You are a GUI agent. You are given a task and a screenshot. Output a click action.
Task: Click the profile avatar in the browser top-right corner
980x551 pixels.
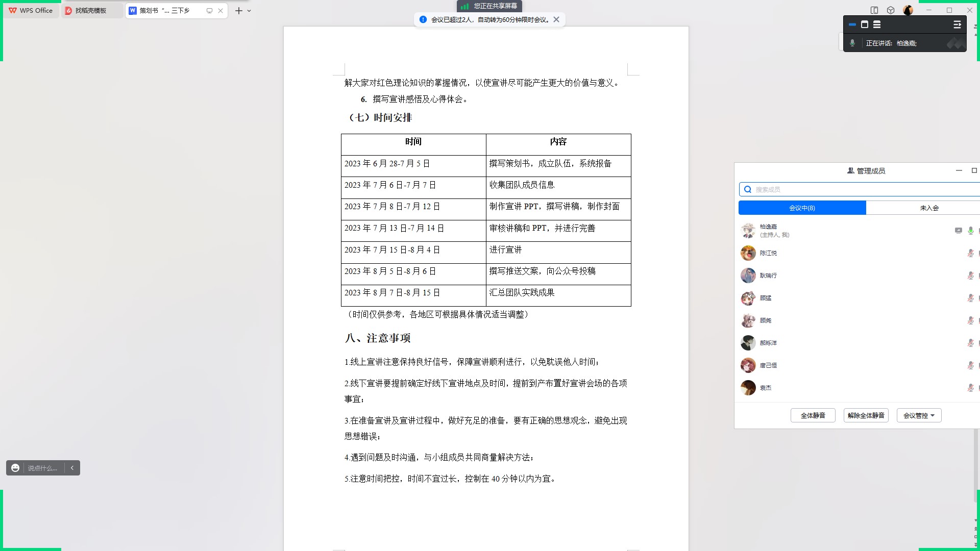click(908, 10)
